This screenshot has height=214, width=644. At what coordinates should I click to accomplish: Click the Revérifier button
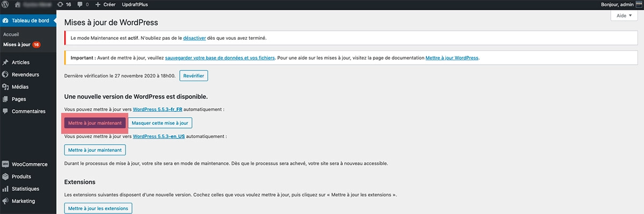pos(194,76)
